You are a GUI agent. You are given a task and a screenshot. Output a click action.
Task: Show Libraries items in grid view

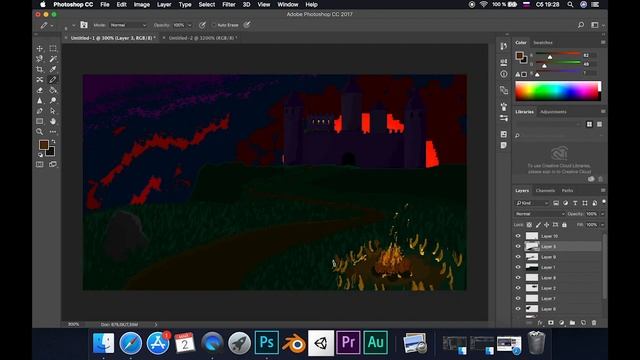tap(589, 124)
